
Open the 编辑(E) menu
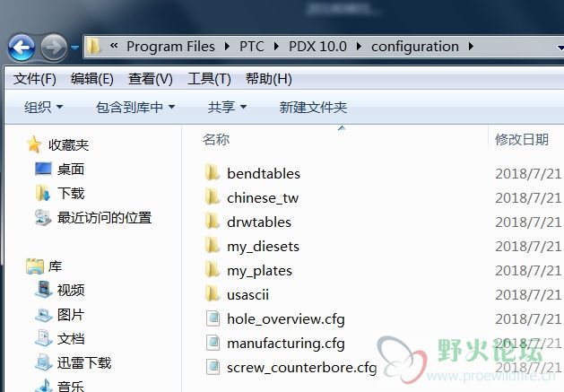(x=92, y=79)
